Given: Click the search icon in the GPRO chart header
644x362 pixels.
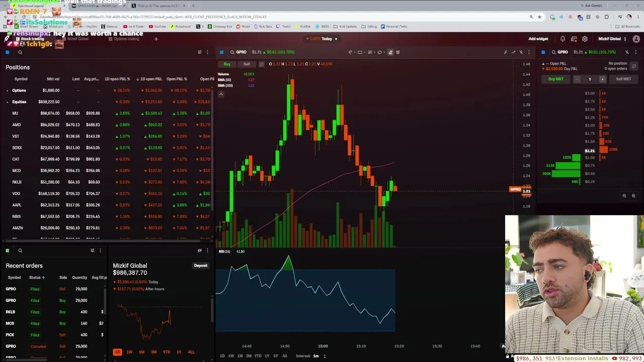Looking at the screenshot, I should point(232,52).
